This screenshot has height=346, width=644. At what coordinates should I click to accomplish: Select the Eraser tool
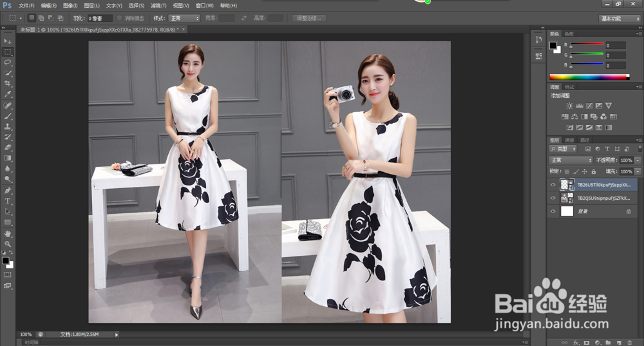[7, 147]
